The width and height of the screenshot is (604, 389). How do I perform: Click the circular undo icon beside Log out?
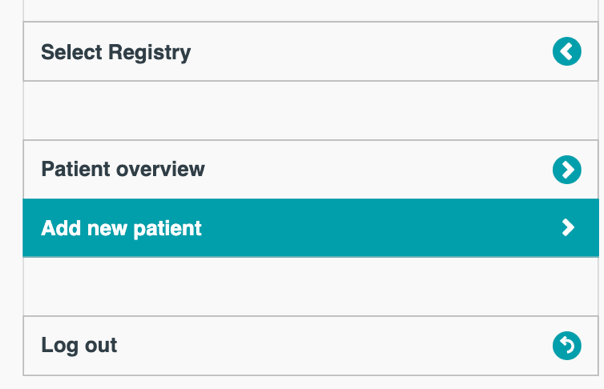pyautogui.click(x=567, y=345)
